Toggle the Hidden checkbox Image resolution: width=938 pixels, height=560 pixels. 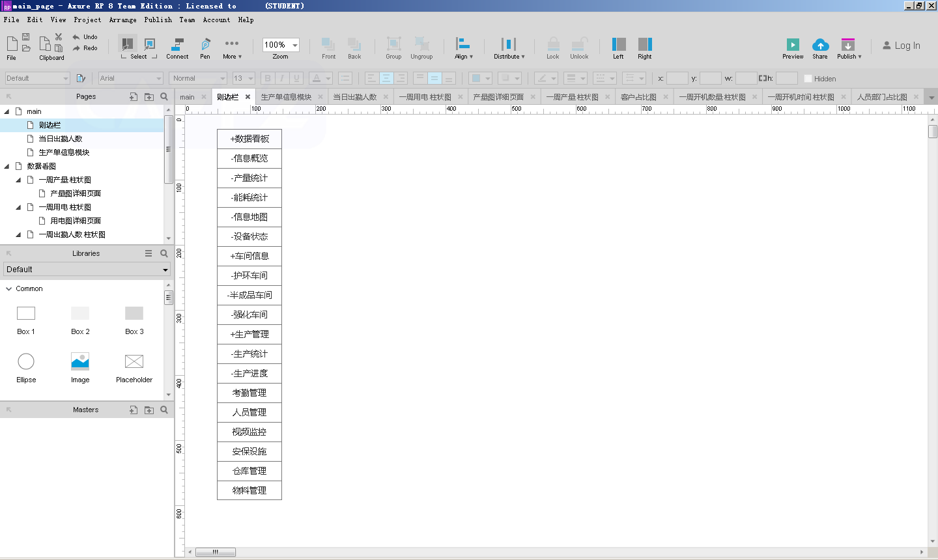[x=808, y=79]
